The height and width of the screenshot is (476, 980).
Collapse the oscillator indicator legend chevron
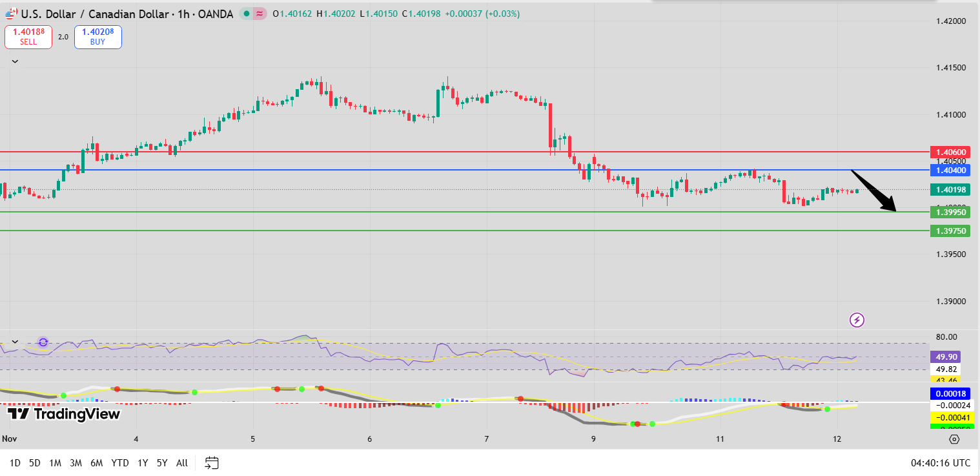pos(14,340)
